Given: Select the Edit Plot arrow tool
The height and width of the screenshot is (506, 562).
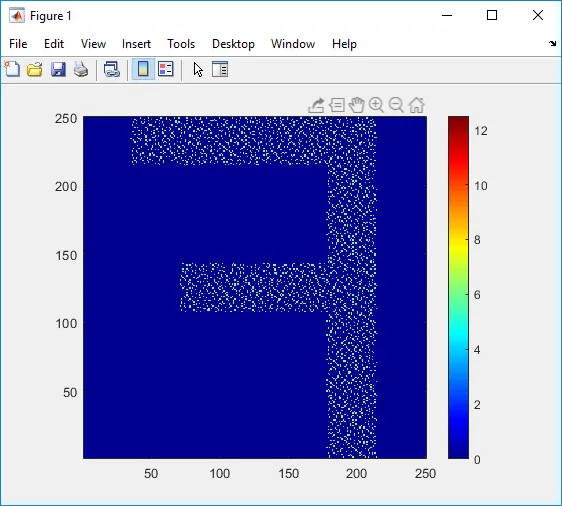Looking at the screenshot, I should coord(198,69).
